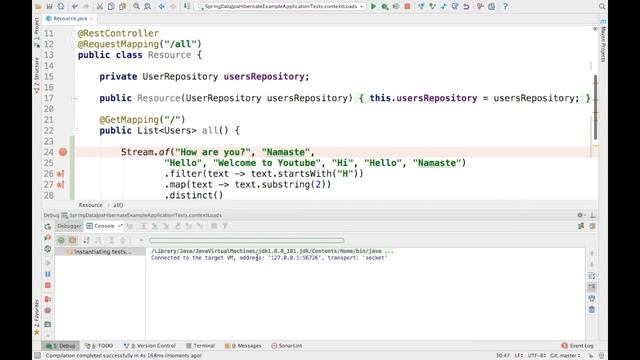This screenshot has height=360, width=640.
Task: Start debugging with the bug icon
Action: click(384, 6)
